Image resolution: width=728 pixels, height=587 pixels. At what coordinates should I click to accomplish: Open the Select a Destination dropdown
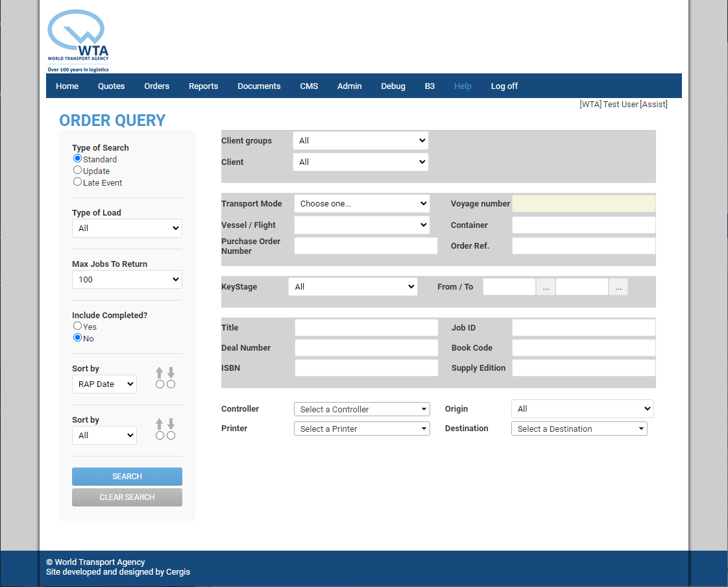pyautogui.click(x=579, y=429)
